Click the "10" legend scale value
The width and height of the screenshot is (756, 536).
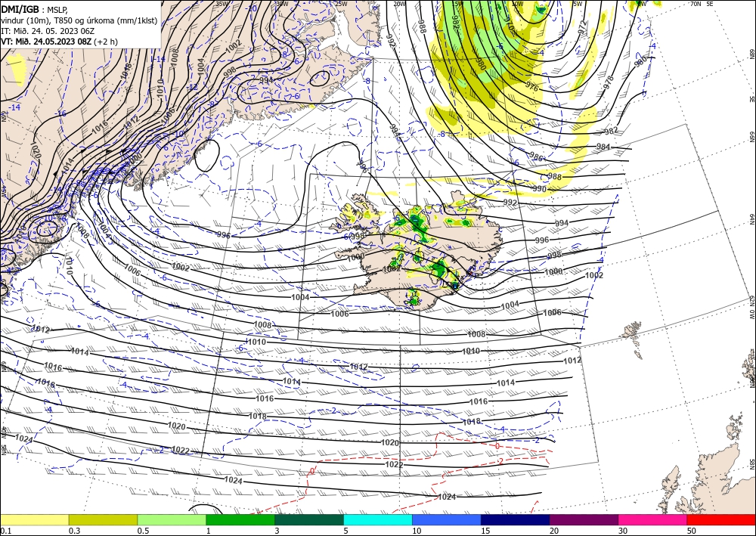pos(417,531)
